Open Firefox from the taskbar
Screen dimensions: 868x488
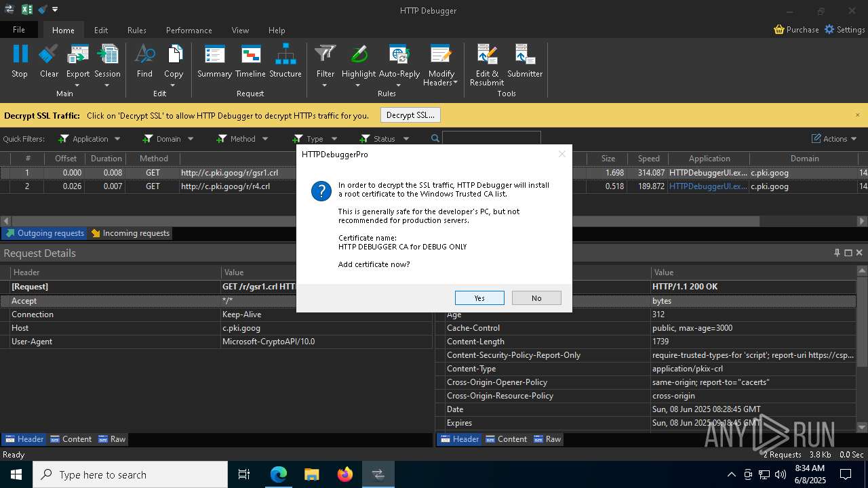click(x=345, y=474)
